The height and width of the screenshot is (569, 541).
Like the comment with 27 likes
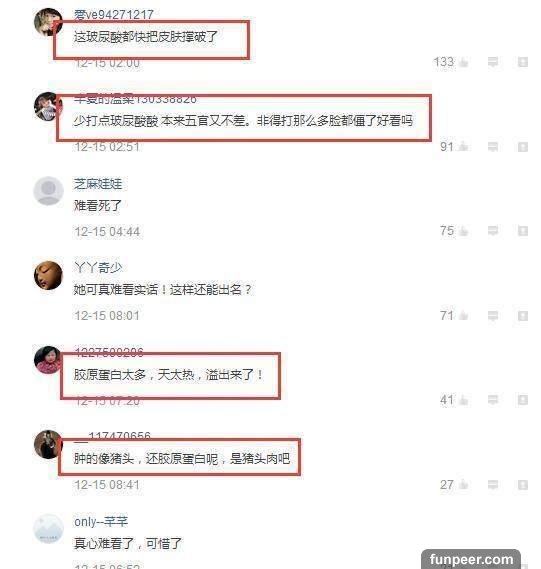(463, 484)
